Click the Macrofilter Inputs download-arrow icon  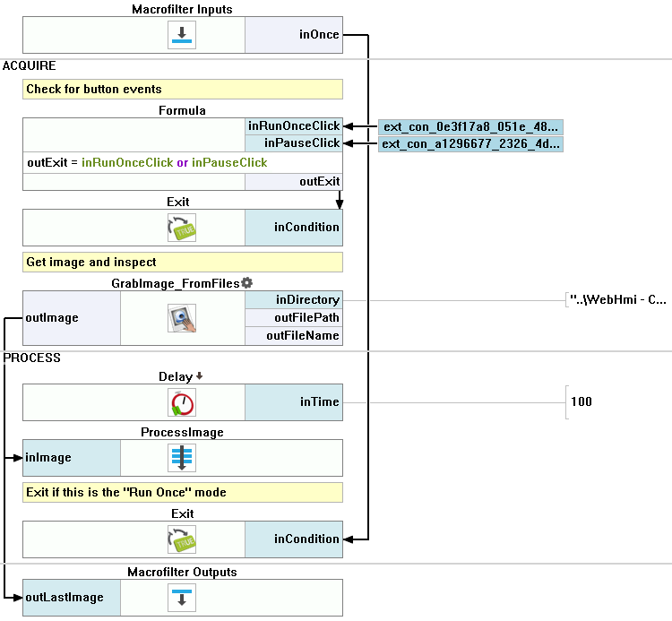pos(182,35)
